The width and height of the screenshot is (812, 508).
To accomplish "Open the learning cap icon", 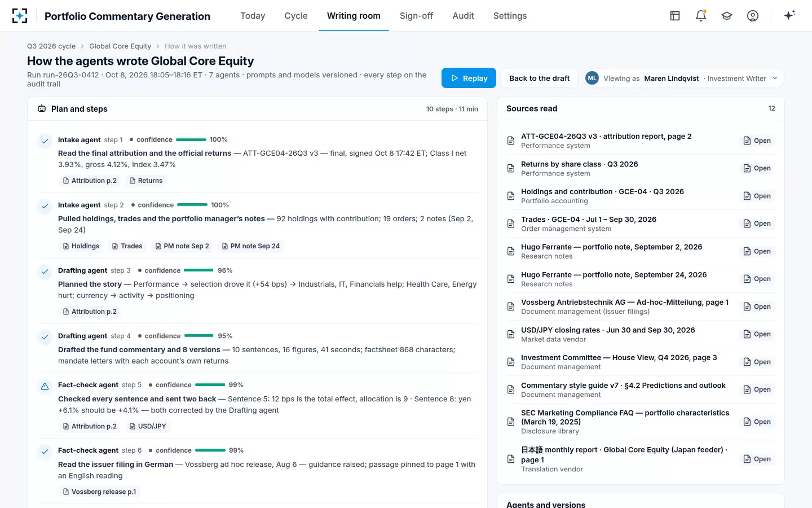I will (x=727, y=16).
